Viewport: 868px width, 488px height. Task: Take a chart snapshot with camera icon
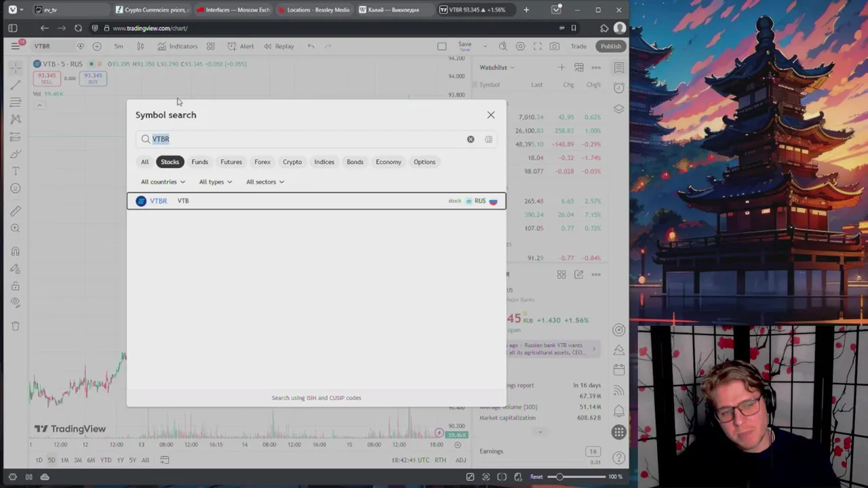point(555,46)
